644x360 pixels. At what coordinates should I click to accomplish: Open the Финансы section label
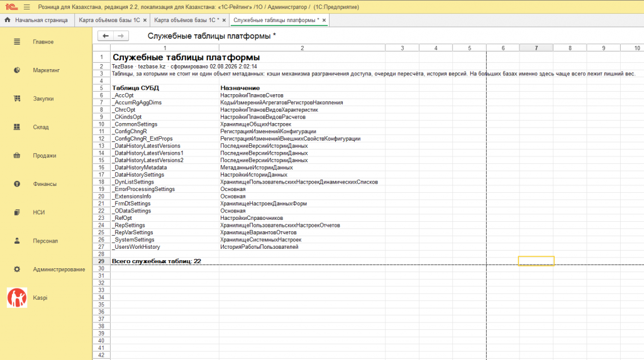(x=45, y=184)
